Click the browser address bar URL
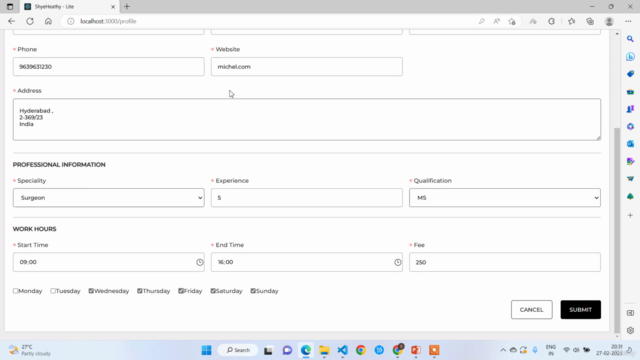 click(x=108, y=21)
